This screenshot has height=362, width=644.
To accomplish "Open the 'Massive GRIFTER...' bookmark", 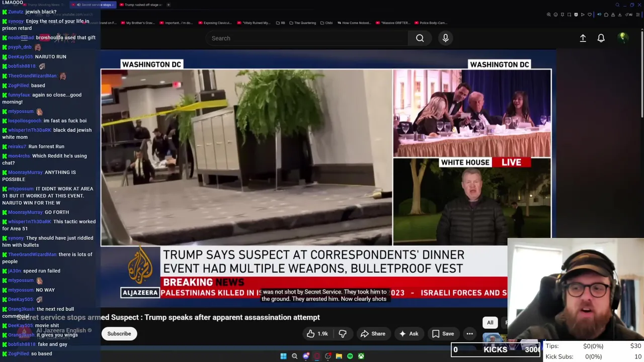I will (394, 23).
